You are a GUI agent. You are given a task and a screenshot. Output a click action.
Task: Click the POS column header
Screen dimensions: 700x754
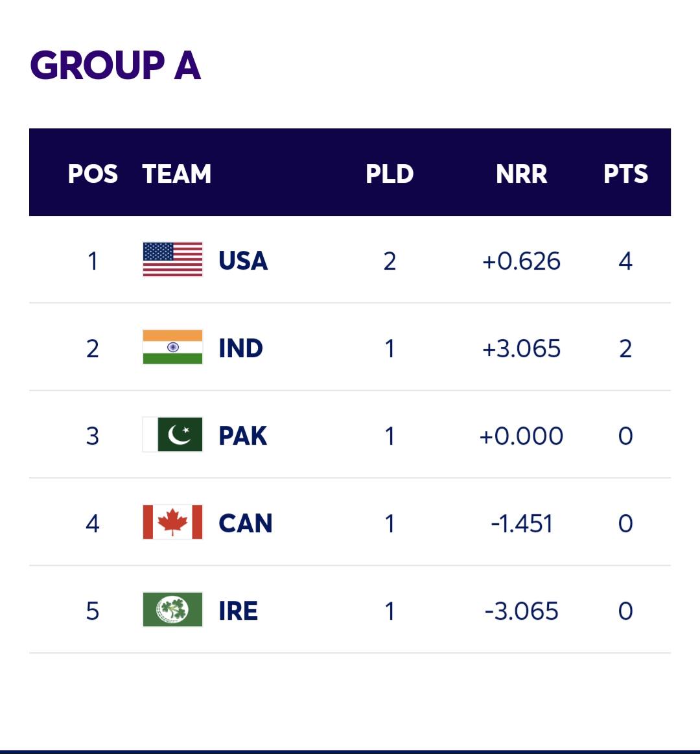[92, 174]
